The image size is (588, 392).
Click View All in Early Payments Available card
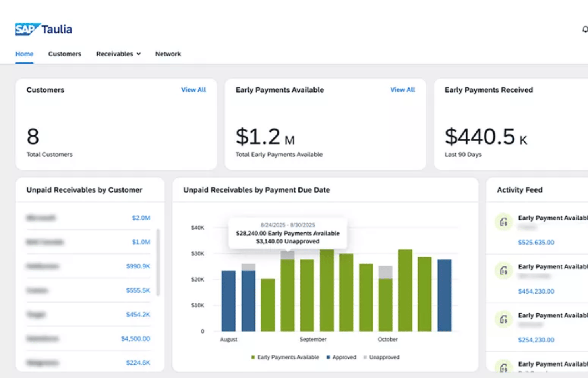[402, 90]
